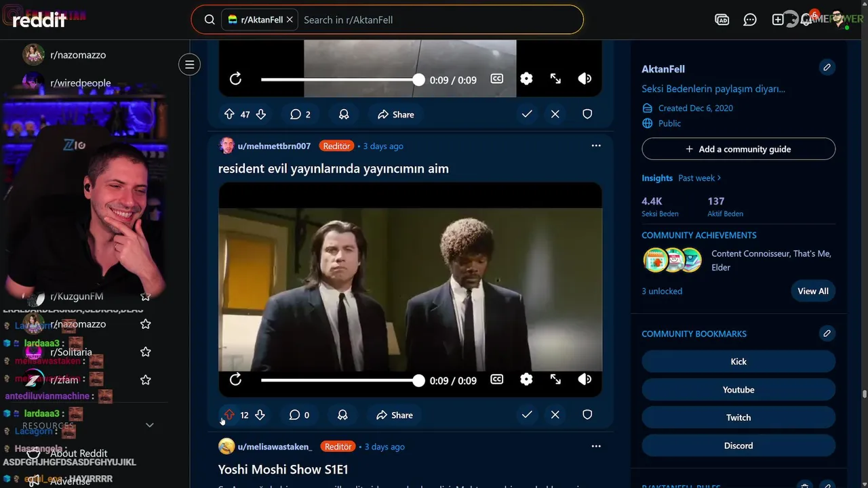Viewport: 868px width, 488px height.
Task: Downvote the post with 47 votes
Action: point(261,115)
